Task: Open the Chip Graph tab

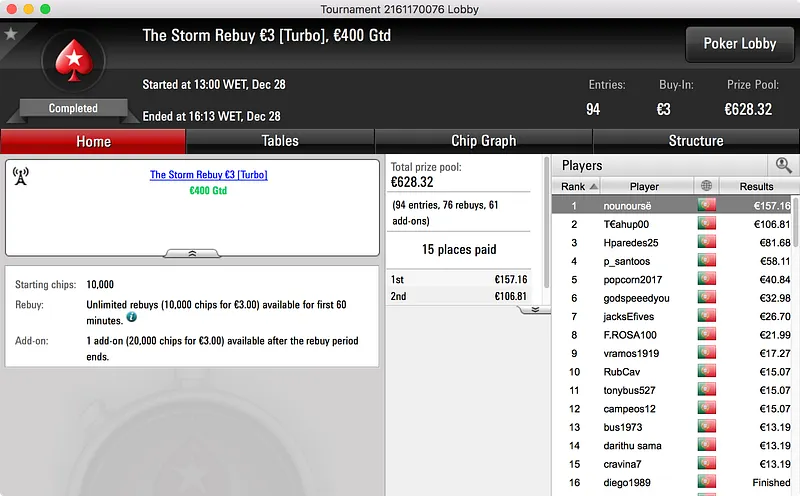Action: (484, 141)
